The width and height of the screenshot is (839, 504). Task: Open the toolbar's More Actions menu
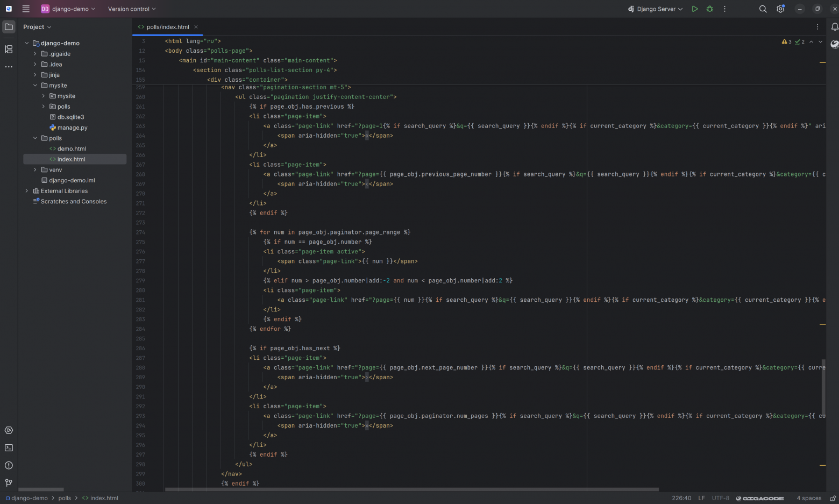coord(724,9)
